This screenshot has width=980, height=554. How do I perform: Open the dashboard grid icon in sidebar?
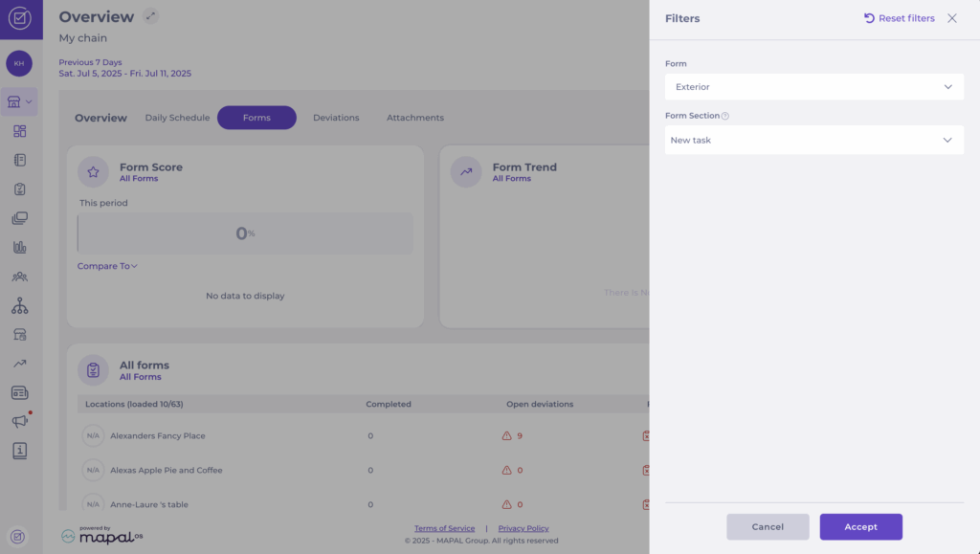(20, 131)
